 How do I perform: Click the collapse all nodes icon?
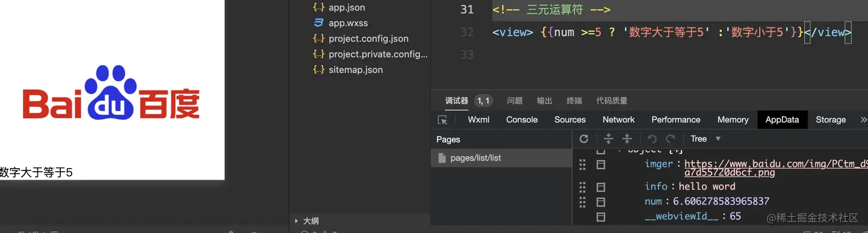[627, 139]
